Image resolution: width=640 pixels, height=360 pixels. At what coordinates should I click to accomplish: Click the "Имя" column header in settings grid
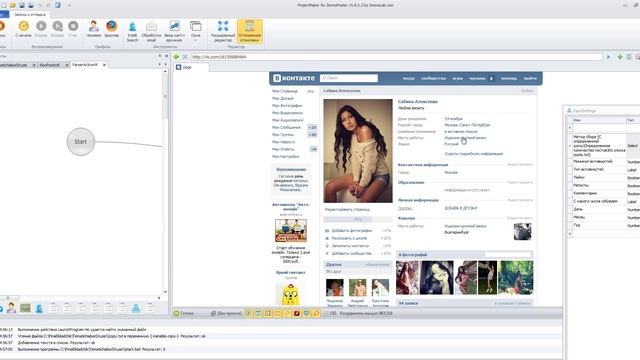pyautogui.click(x=599, y=120)
